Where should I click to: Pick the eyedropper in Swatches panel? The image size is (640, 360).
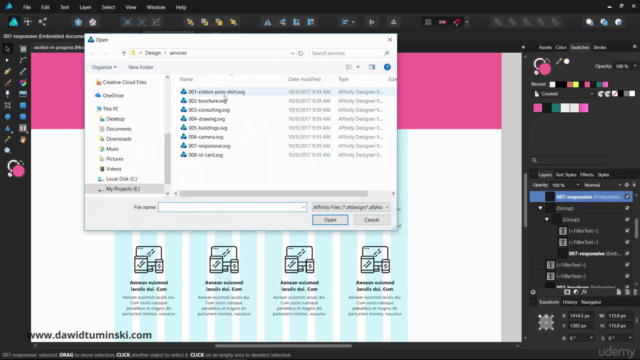tap(558, 62)
